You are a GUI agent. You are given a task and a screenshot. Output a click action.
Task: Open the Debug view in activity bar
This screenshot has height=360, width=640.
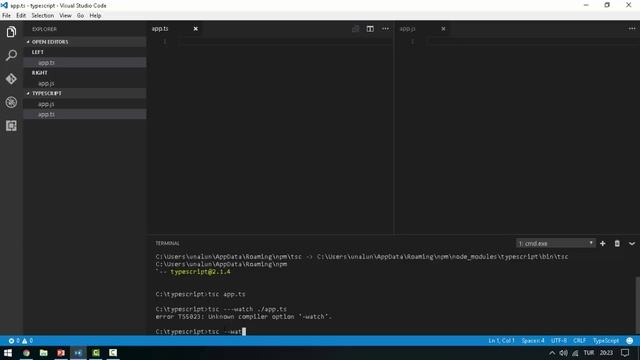(11, 102)
